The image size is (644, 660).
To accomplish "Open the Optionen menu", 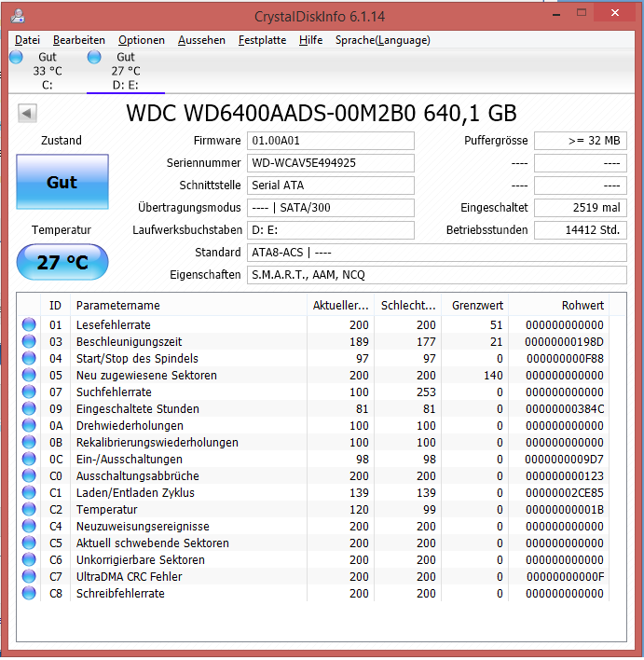I will [x=142, y=40].
